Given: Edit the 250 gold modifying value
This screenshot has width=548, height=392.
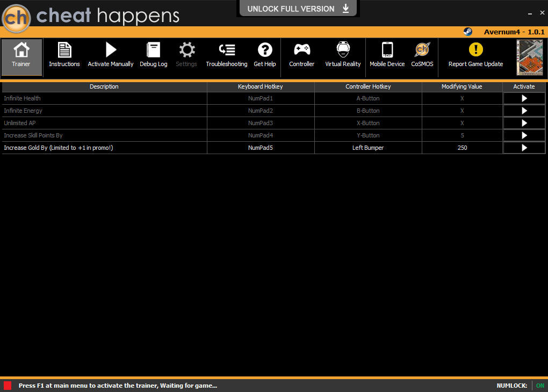Looking at the screenshot, I should (x=462, y=148).
